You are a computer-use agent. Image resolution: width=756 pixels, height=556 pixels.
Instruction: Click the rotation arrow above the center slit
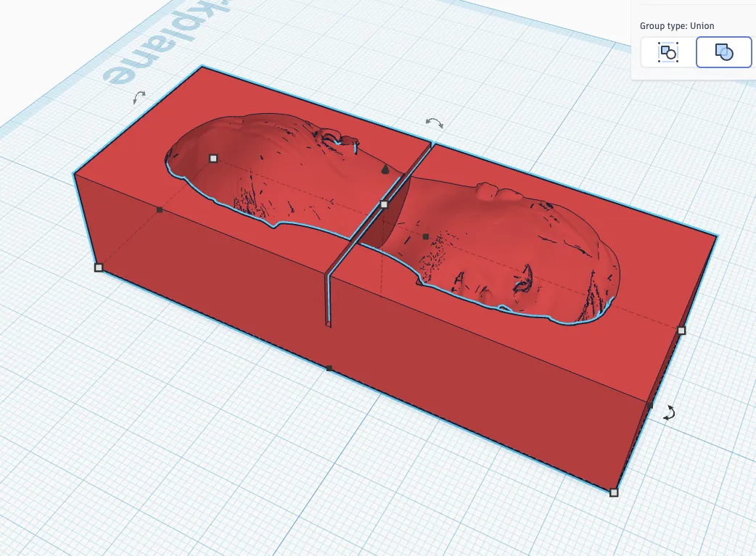(435, 123)
